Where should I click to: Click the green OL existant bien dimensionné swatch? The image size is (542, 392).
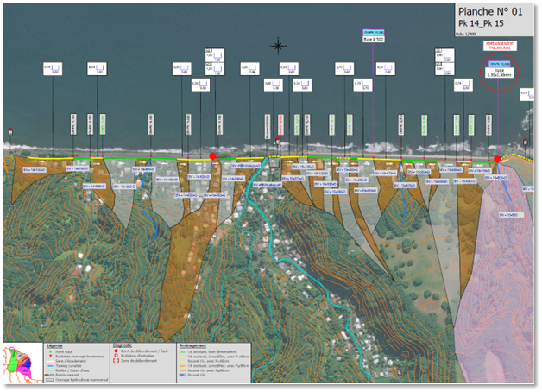[x=182, y=352]
